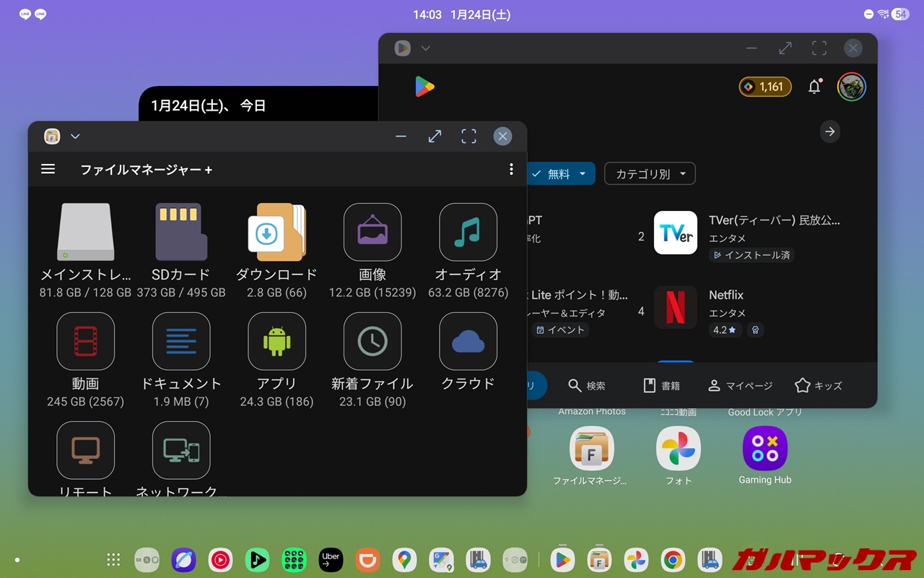Launch Chrome from the taskbar
924x578 pixels.
[673, 560]
